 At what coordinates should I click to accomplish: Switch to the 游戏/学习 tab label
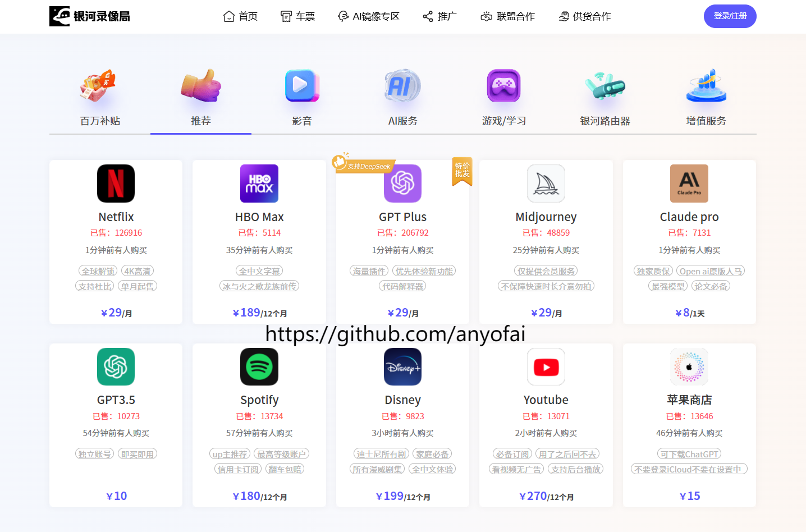pyautogui.click(x=504, y=121)
